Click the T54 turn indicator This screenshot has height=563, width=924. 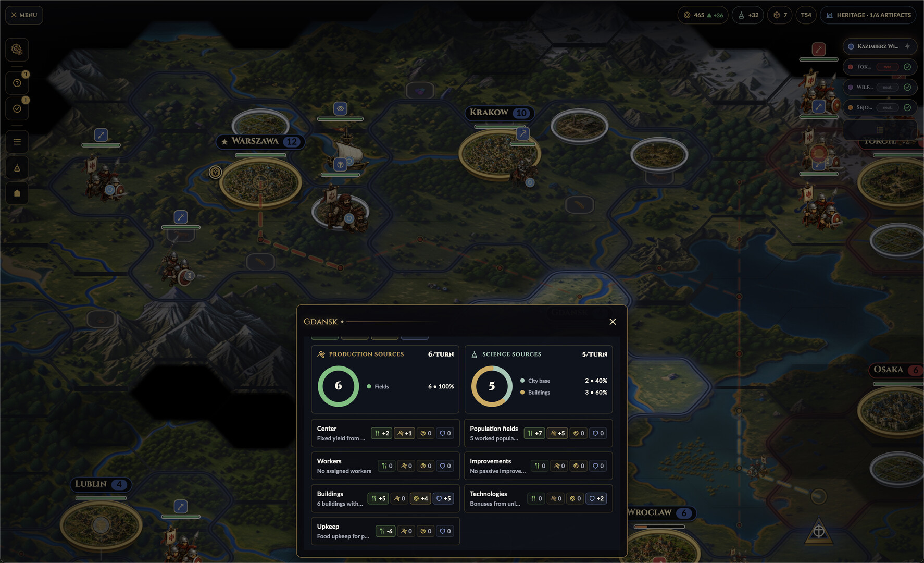pos(806,15)
